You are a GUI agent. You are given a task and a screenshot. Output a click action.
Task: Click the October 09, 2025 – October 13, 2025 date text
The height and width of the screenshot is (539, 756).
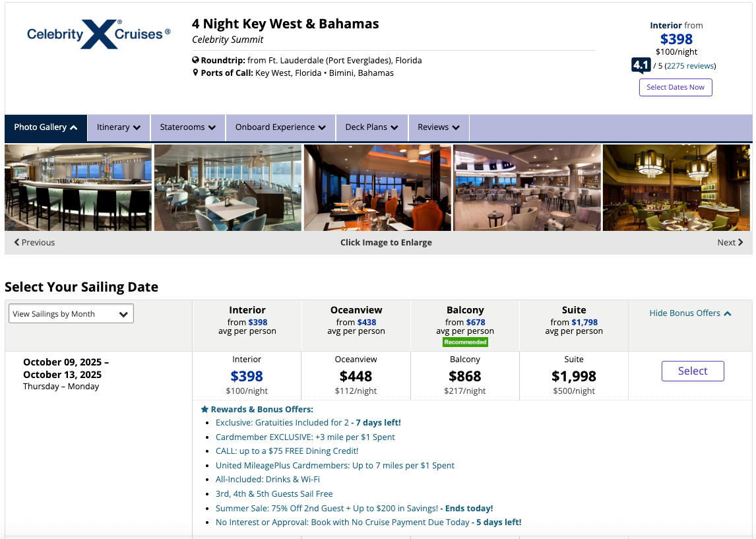click(x=66, y=368)
